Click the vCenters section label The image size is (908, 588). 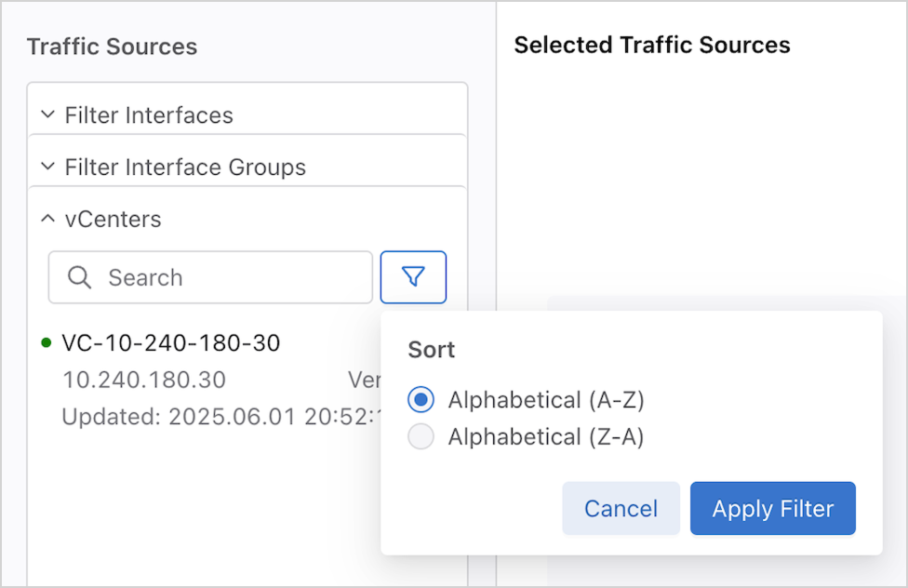click(113, 220)
